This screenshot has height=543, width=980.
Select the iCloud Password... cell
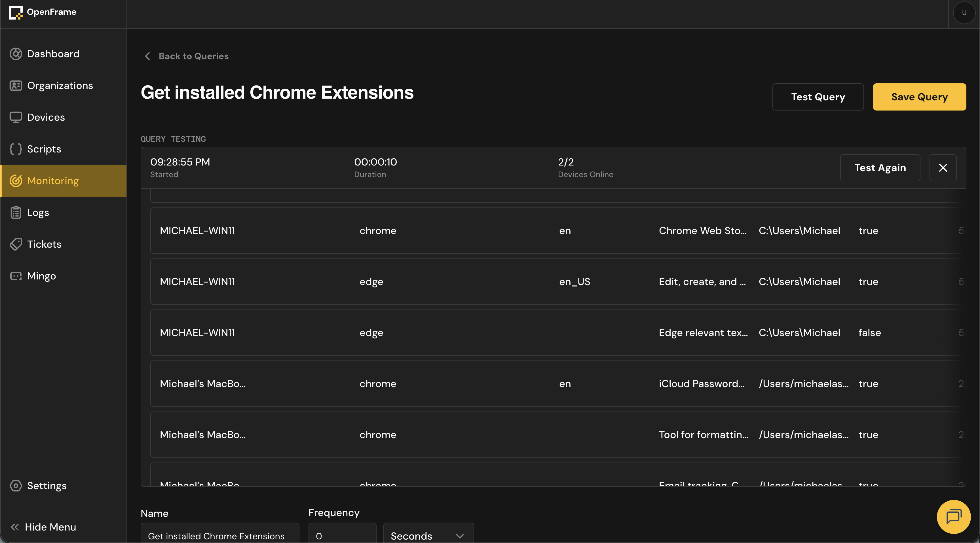click(x=702, y=384)
